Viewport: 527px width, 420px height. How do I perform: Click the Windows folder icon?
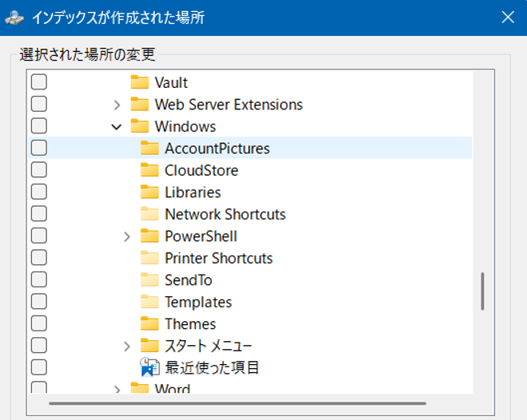pos(140,126)
